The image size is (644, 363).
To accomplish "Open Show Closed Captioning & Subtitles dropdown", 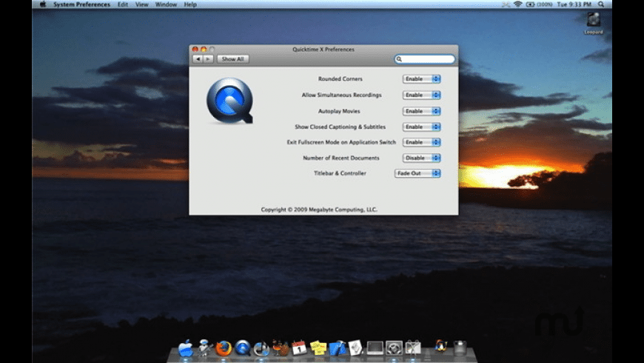I will (421, 127).
